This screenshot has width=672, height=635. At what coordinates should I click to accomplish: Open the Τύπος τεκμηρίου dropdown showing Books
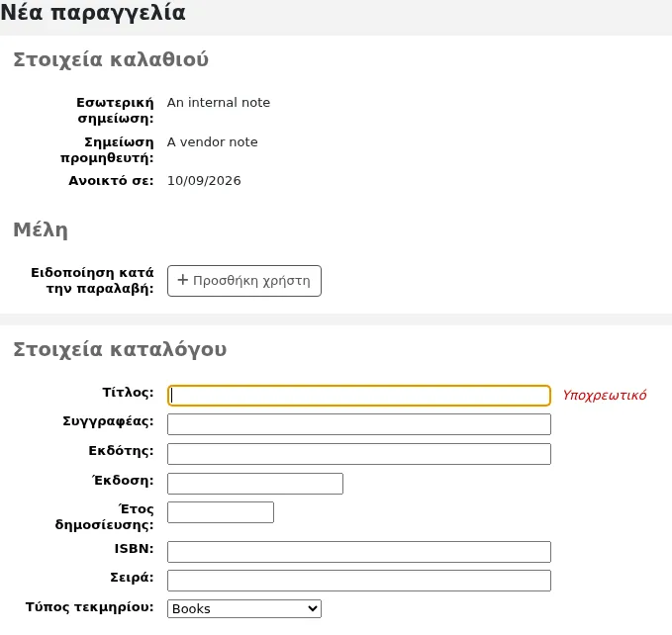pos(244,609)
